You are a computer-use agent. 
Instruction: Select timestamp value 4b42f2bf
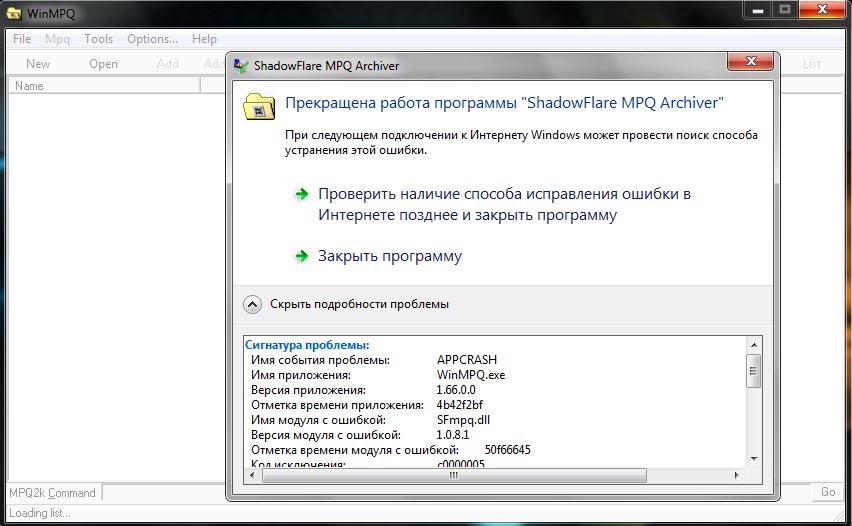[460, 405]
